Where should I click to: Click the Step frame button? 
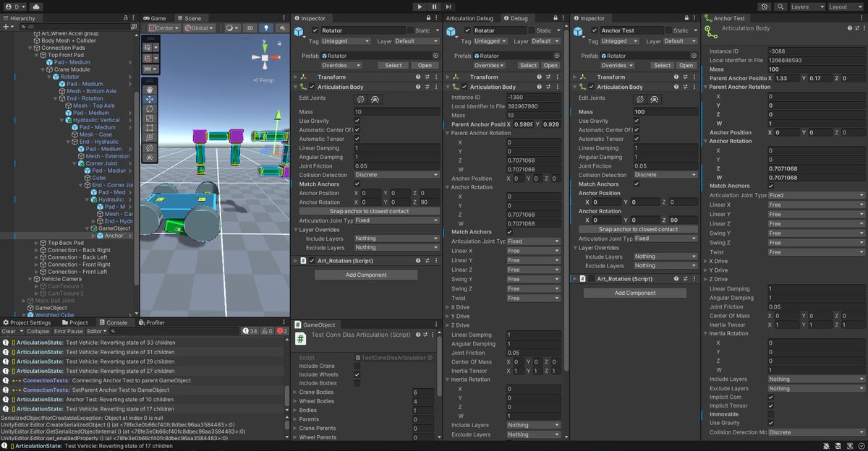[448, 7]
